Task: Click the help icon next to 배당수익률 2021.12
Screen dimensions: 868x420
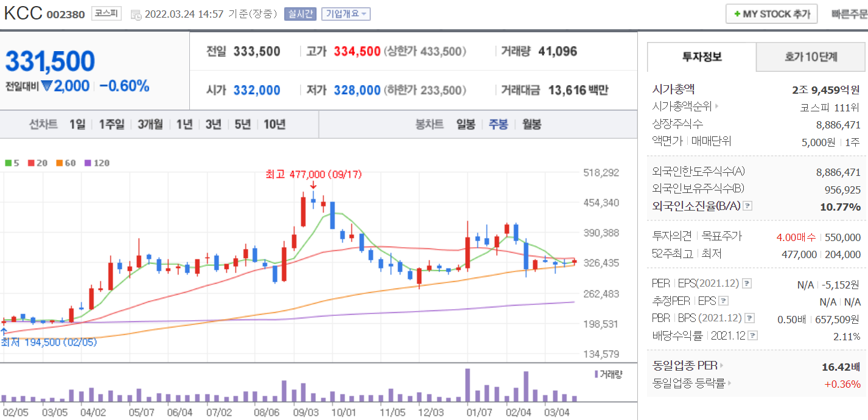Action: 754,335
